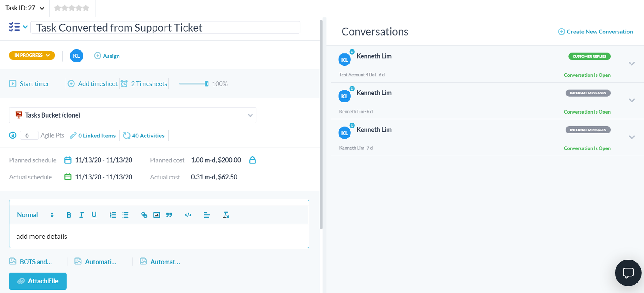Click the activities refresh icon
The height and width of the screenshot is (293, 644).
coord(127,135)
